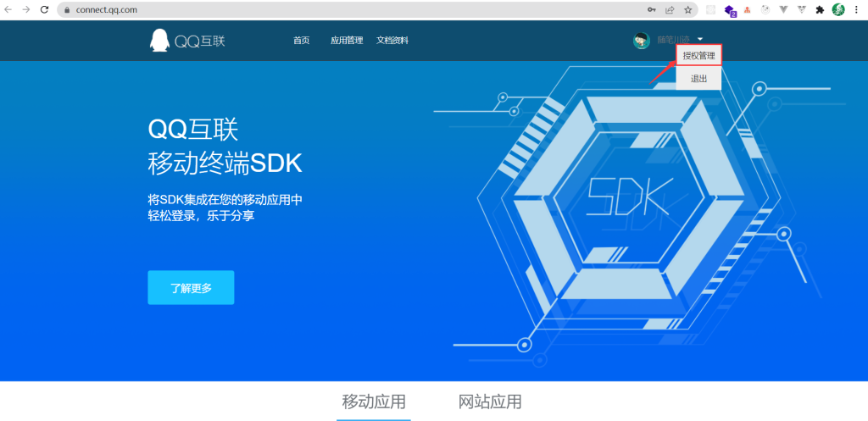
Task: Click the QQ互联 penguin logo
Action: [187, 41]
